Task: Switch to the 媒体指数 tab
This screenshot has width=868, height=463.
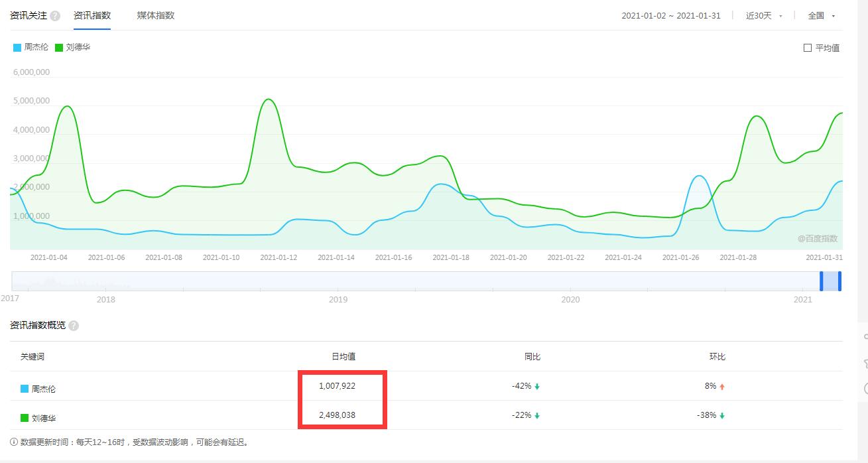Action: pyautogui.click(x=156, y=15)
